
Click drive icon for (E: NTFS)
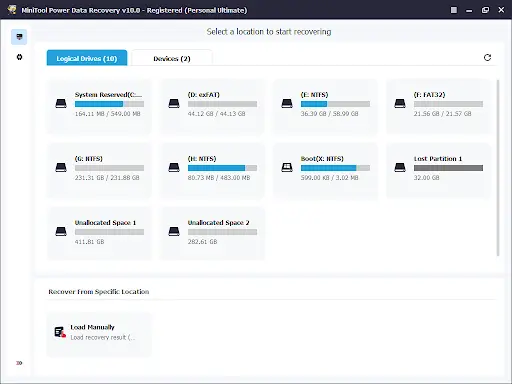287,103
